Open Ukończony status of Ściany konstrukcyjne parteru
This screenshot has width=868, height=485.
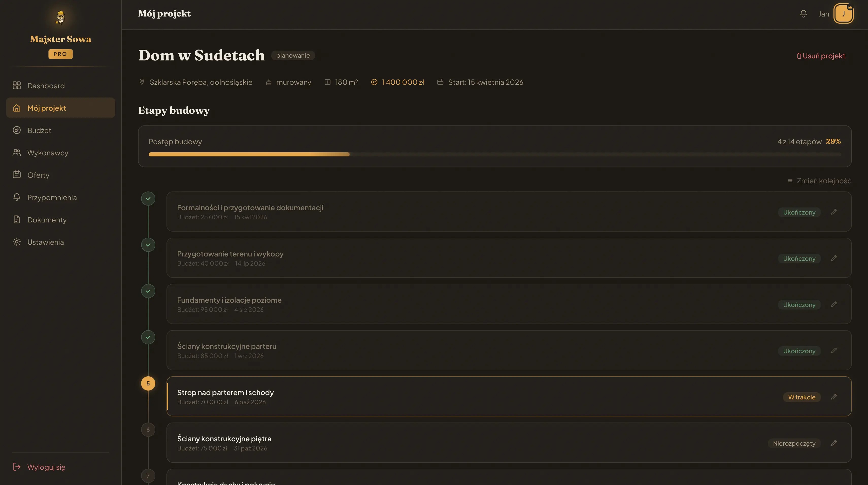pyautogui.click(x=799, y=350)
